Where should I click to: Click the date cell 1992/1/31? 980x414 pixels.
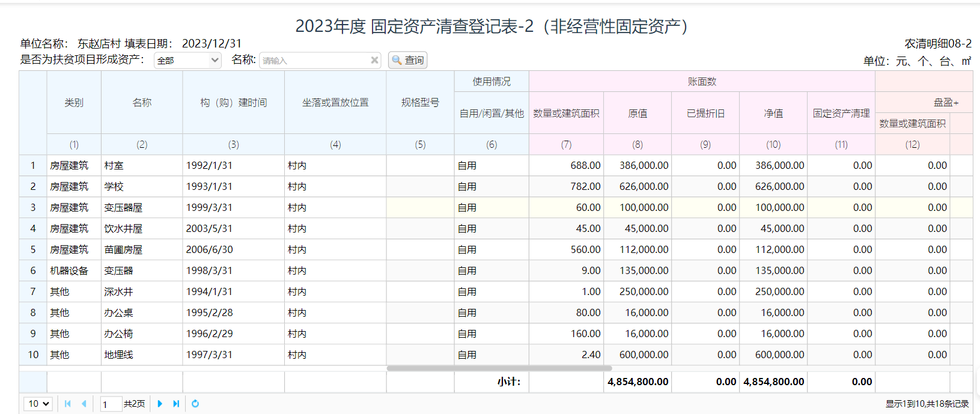pos(234,165)
